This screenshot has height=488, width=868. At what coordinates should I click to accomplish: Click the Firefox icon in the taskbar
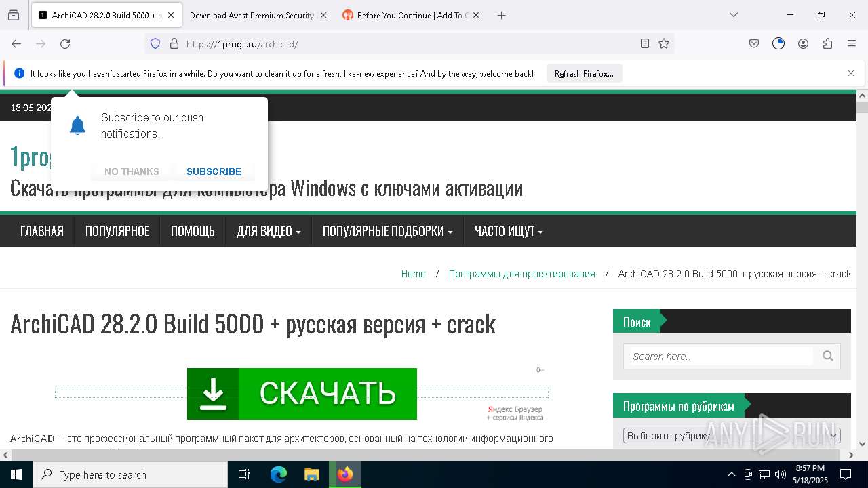click(345, 474)
